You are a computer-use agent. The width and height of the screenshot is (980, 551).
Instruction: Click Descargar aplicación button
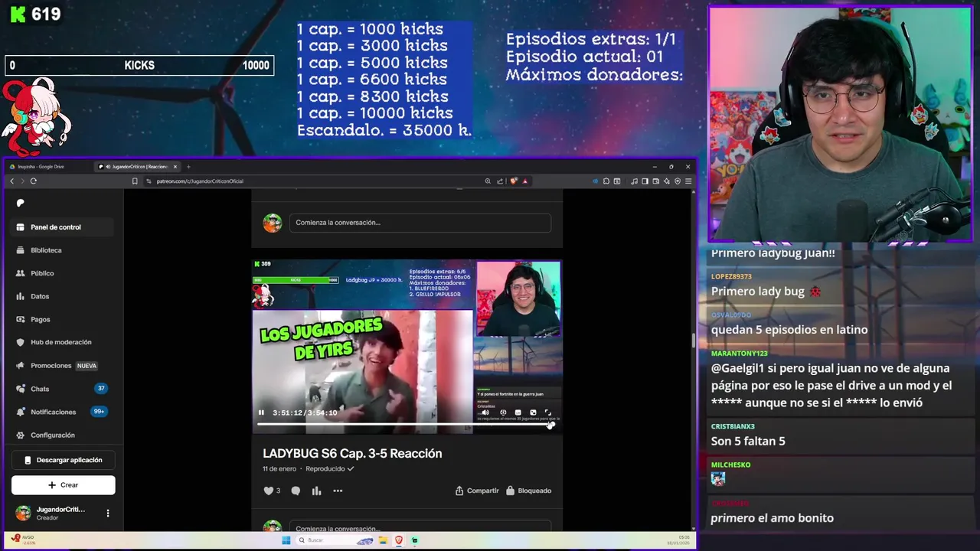[63, 460]
